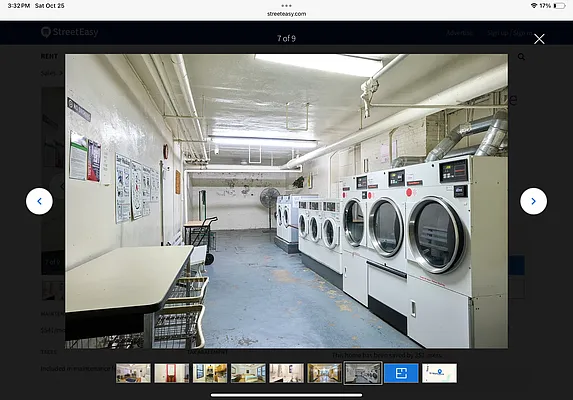Tap the battery indicator in status bar

click(x=559, y=6)
